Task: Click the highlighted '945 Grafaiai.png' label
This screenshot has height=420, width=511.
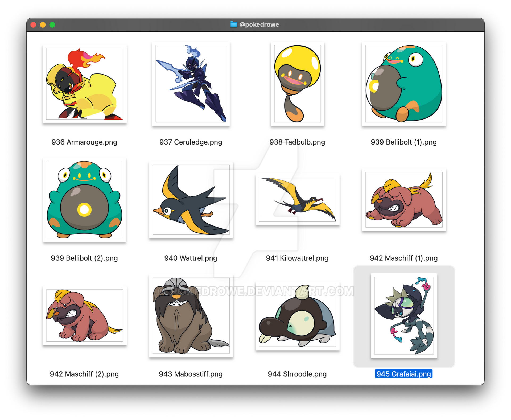Action: click(404, 374)
